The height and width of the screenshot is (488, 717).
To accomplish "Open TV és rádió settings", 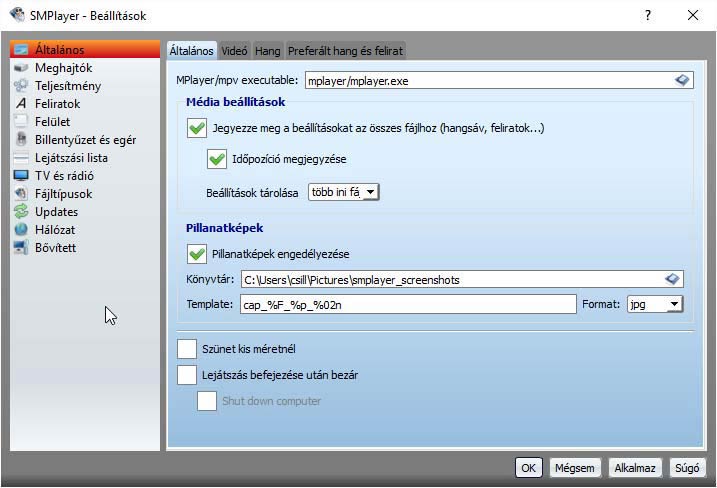I will pyautogui.click(x=85, y=176).
